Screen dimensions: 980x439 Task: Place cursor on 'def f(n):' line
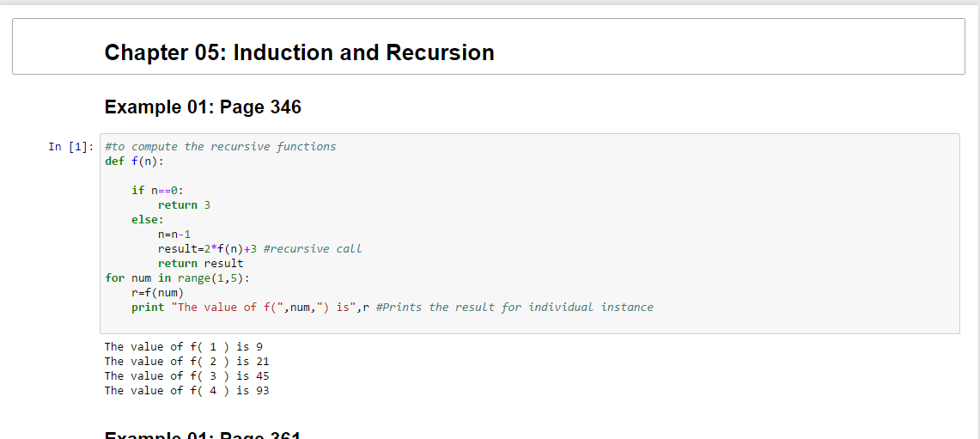(134, 162)
